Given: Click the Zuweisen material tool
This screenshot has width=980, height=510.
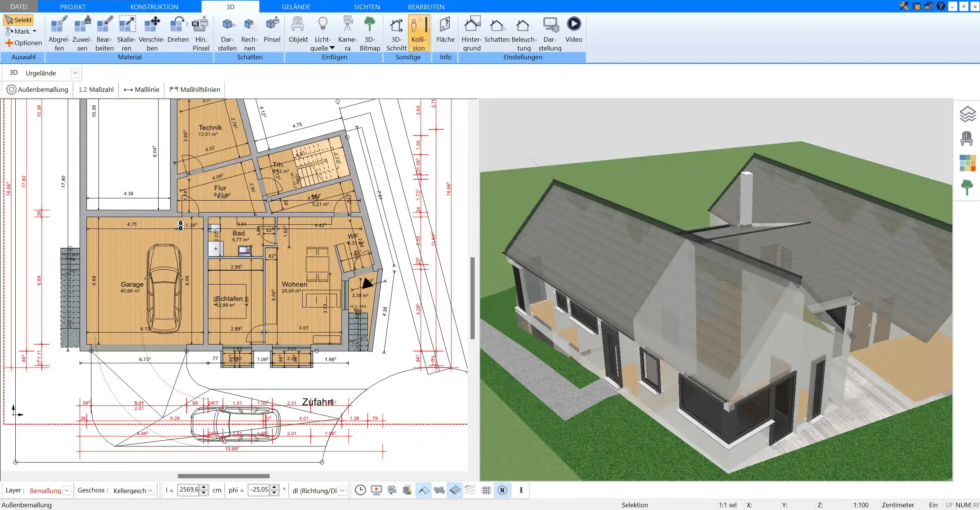Looking at the screenshot, I should [82, 34].
